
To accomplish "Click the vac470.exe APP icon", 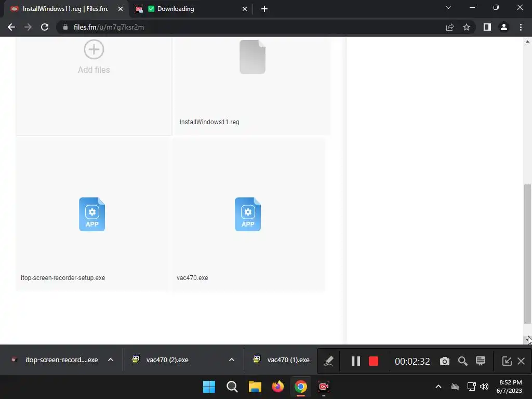I will point(248,214).
